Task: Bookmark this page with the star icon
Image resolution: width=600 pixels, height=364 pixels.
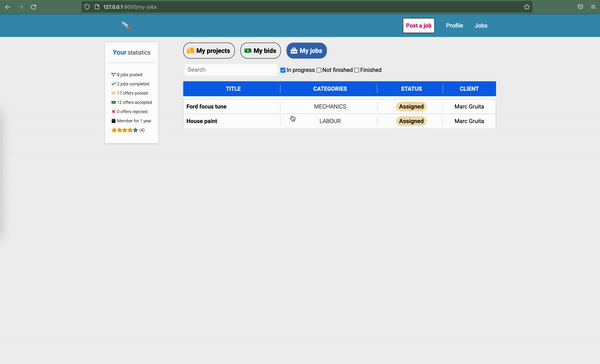Action: click(527, 7)
